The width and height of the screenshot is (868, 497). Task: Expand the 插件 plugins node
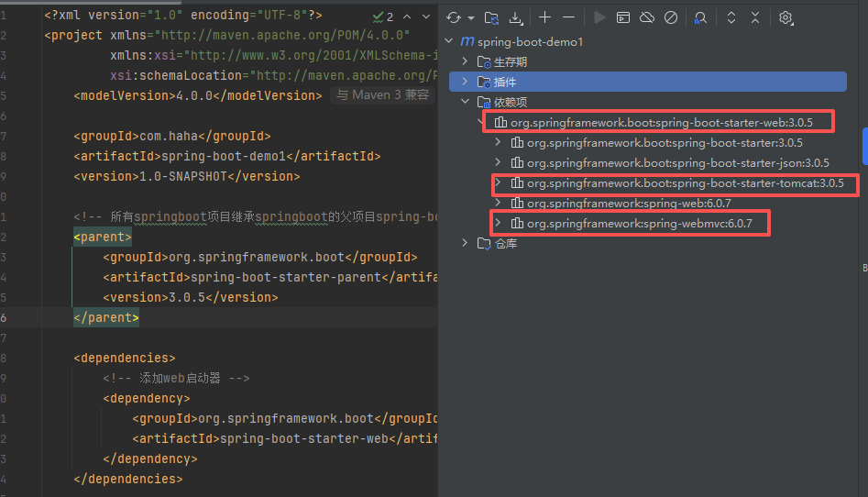[465, 82]
